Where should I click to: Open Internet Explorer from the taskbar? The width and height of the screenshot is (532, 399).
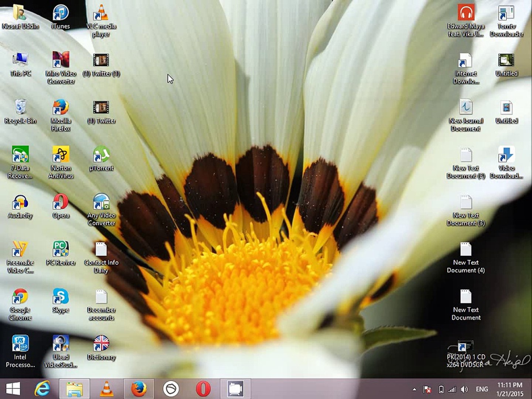click(x=42, y=389)
